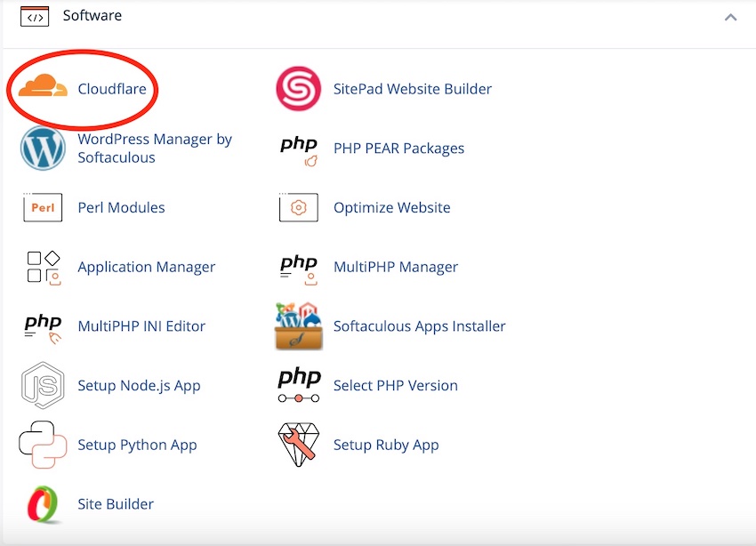This screenshot has height=546, width=756.
Task: Open WordPress Manager by Softaculous link
Action: click(155, 148)
